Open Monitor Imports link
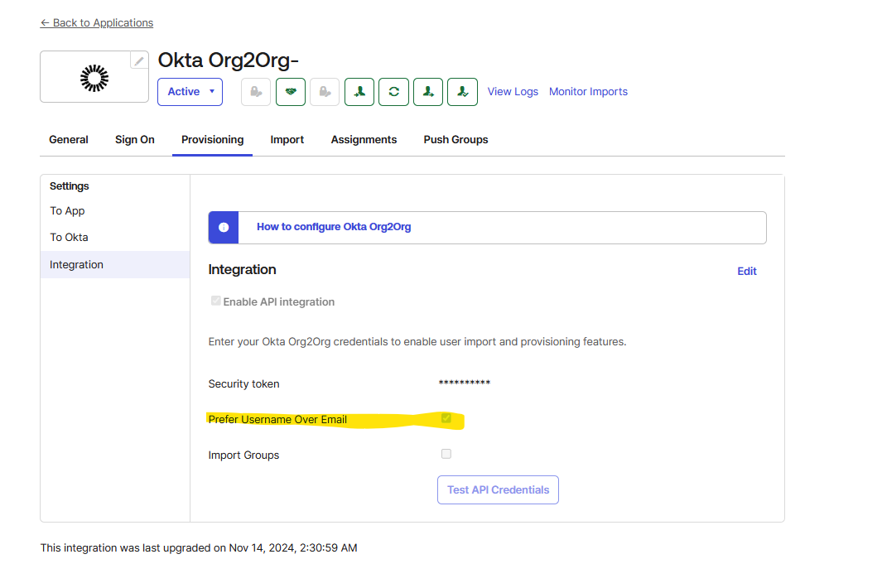 pyautogui.click(x=588, y=92)
